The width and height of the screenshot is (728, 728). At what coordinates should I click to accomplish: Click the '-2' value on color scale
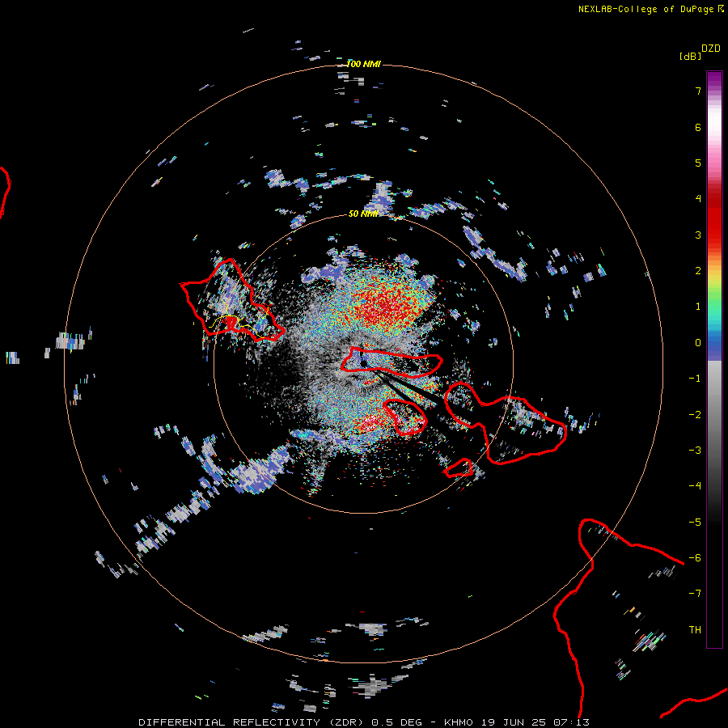tap(695, 415)
